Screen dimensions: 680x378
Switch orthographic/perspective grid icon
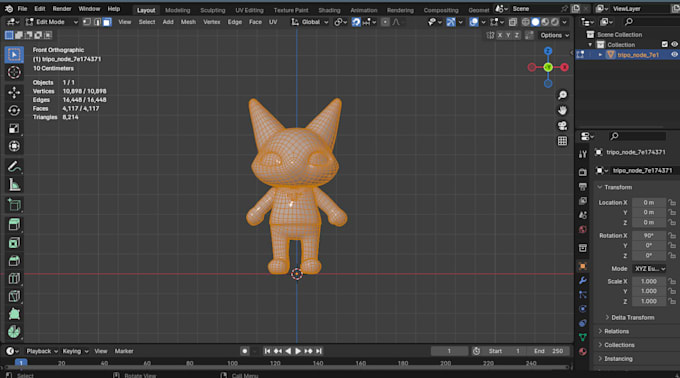tap(562, 141)
